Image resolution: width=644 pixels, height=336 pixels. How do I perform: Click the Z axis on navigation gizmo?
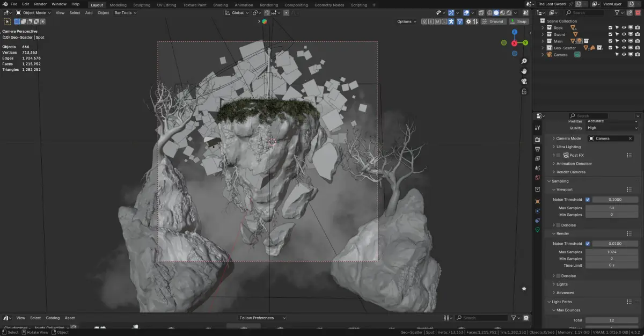[515, 32]
